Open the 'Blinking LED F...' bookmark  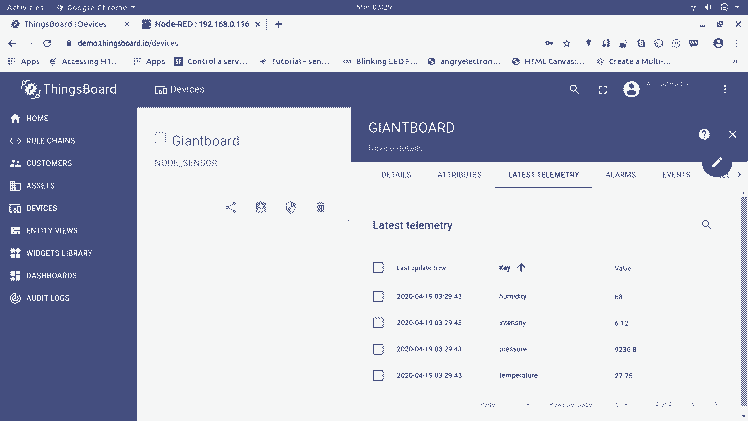(x=380, y=62)
